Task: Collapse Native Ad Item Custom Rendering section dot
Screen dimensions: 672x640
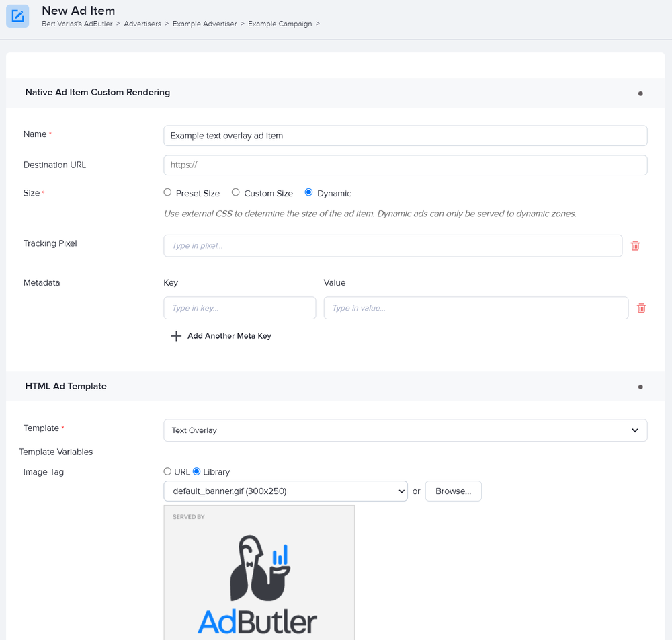Action: (x=640, y=93)
